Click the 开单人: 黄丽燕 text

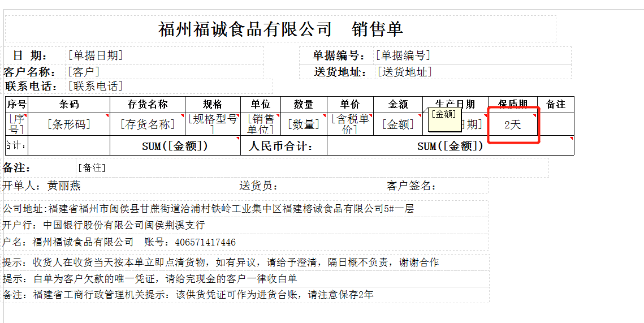(x=41, y=186)
